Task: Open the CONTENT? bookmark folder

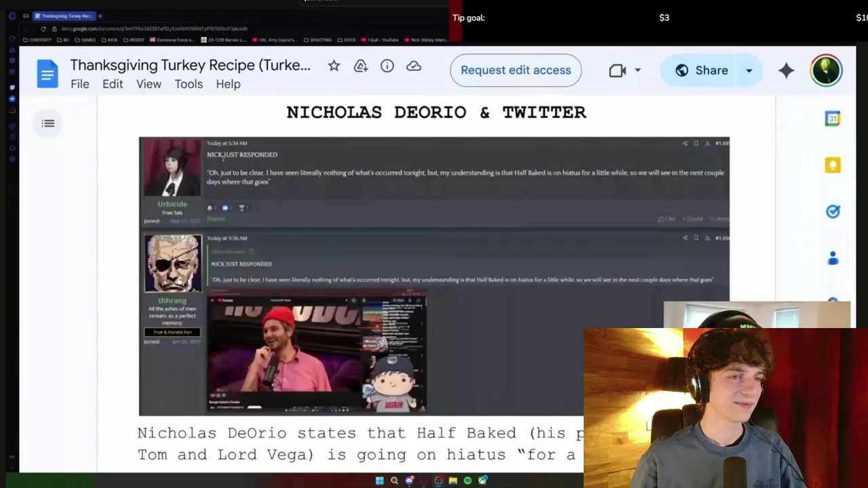Action: tap(37, 40)
